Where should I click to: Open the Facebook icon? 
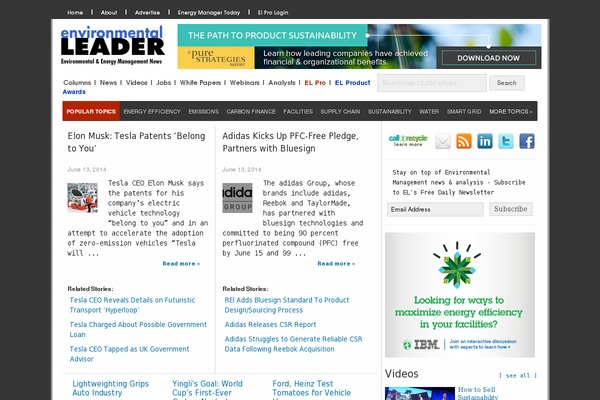click(527, 141)
